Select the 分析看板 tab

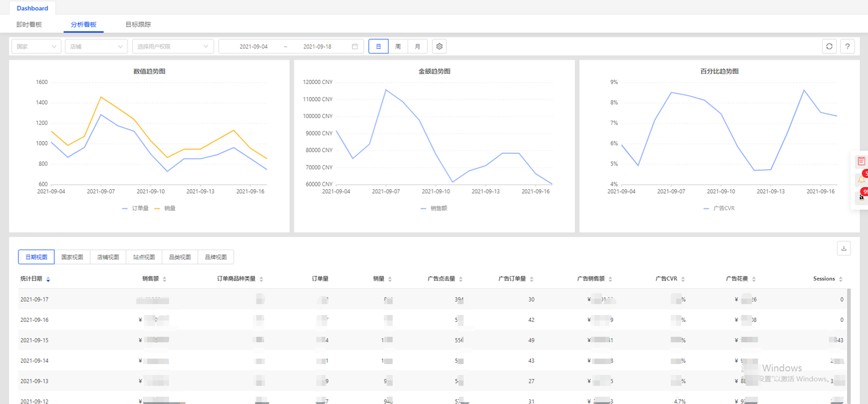pyautogui.click(x=83, y=24)
